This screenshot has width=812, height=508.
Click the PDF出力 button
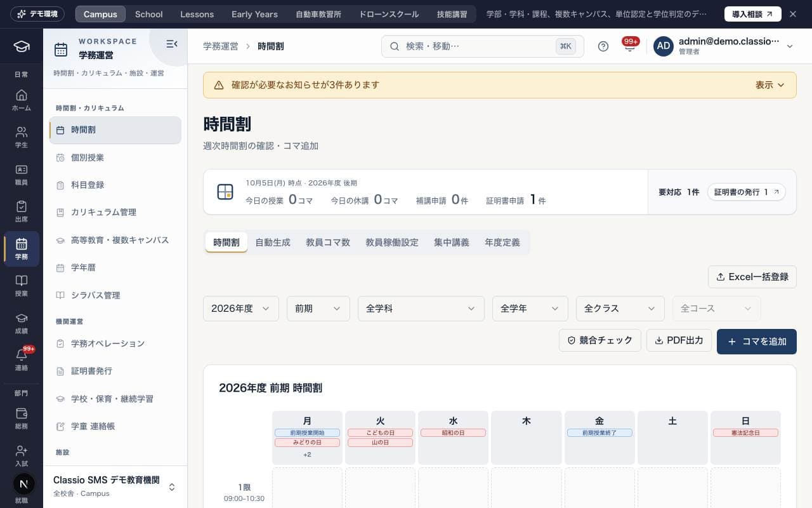(679, 340)
